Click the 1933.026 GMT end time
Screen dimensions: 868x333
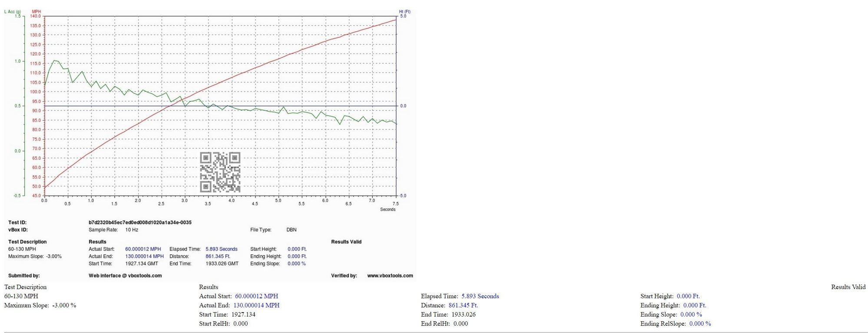coord(222,263)
